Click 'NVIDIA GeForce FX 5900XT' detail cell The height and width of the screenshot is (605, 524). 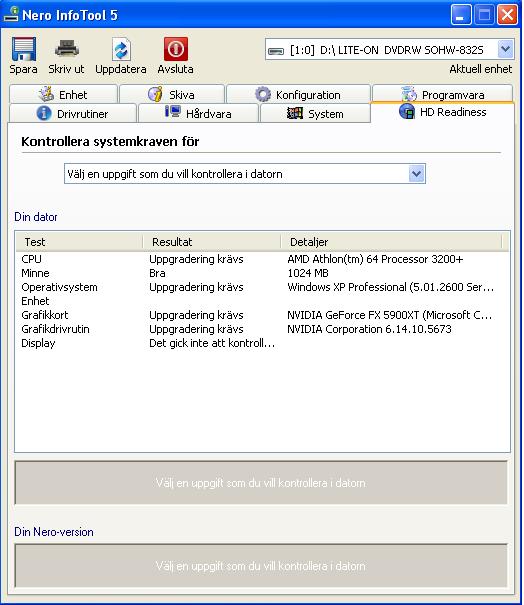390,315
